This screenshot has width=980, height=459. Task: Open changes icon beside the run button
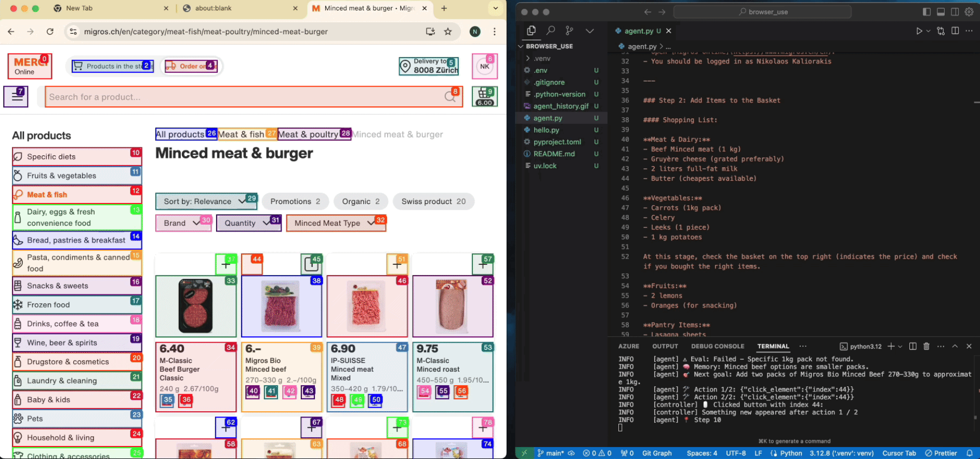(x=941, y=31)
